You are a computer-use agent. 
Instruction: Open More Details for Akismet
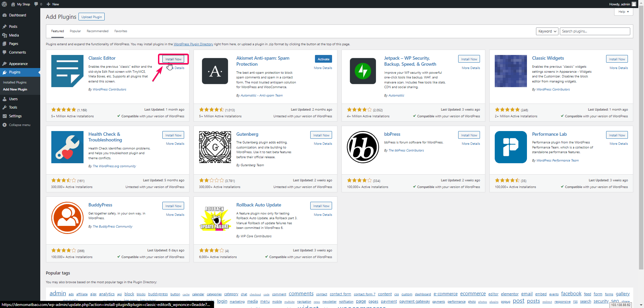323,68
